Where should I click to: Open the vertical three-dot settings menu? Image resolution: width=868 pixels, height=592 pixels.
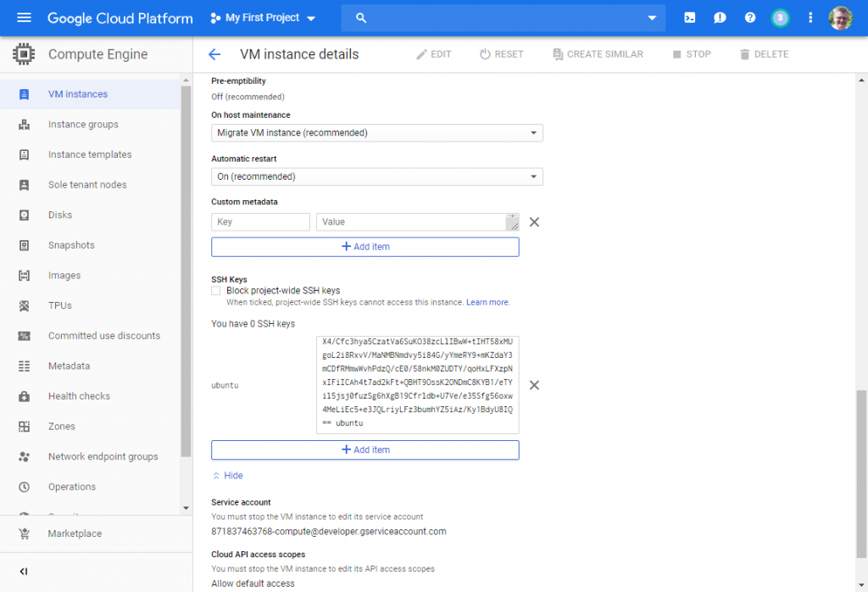[810, 18]
